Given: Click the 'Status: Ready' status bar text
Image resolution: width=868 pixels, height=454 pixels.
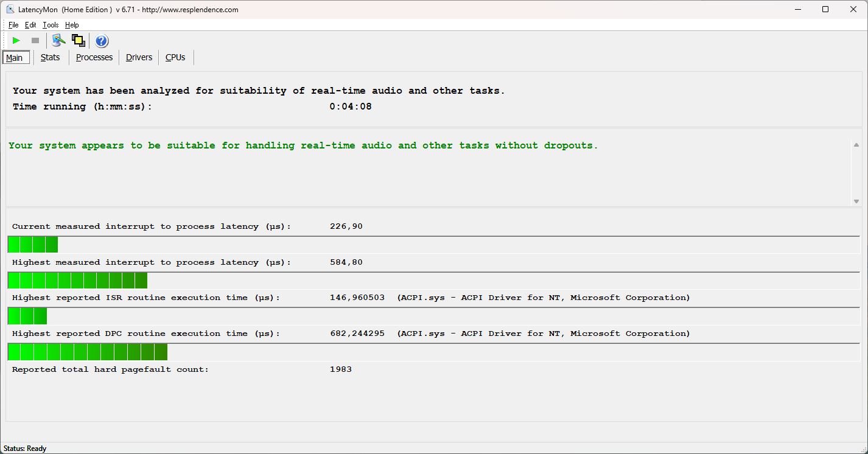Looking at the screenshot, I should click(25, 449).
